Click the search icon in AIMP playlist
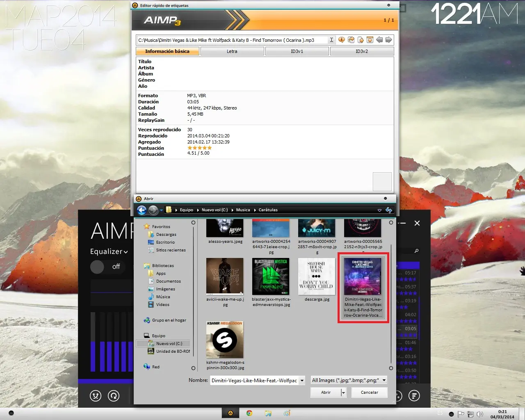525x420 pixels. click(x=417, y=251)
